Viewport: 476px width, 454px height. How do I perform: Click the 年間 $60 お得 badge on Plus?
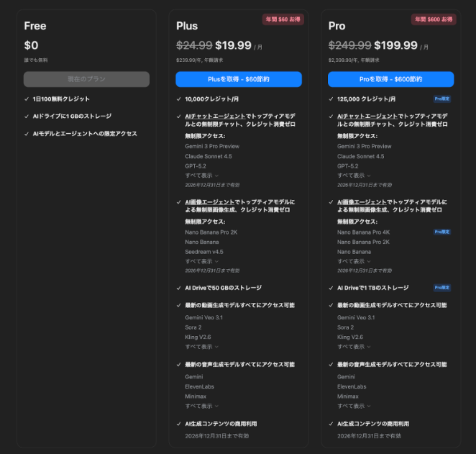[x=283, y=19]
